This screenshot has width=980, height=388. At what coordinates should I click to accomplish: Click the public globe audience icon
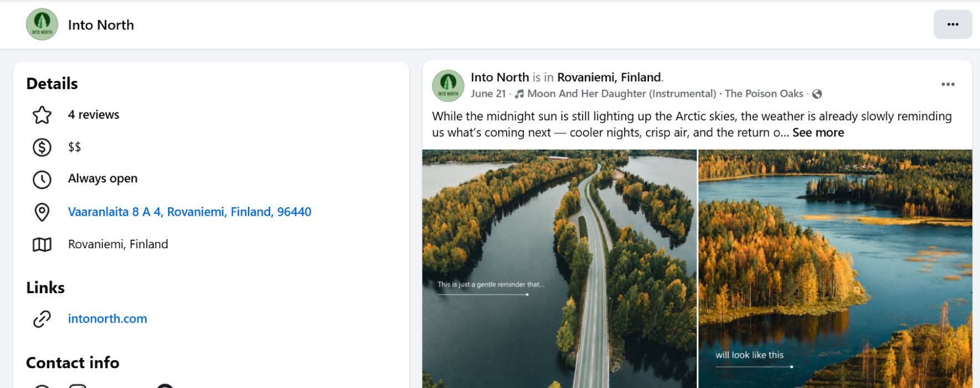coord(817,94)
